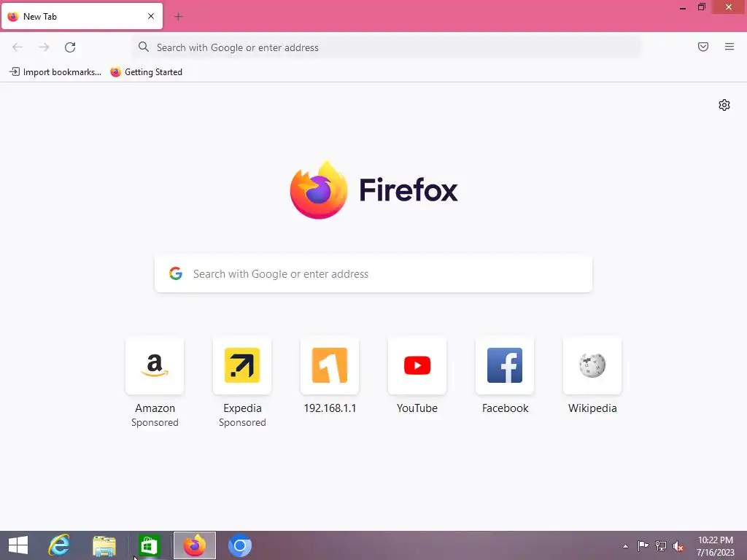The image size is (747, 560).
Task: Click the Google search box on page
Action: pyautogui.click(x=373, y=274)
